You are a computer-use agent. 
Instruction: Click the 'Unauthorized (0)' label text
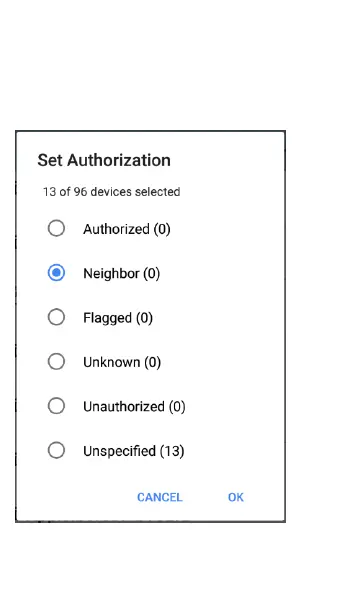point(134,407)
